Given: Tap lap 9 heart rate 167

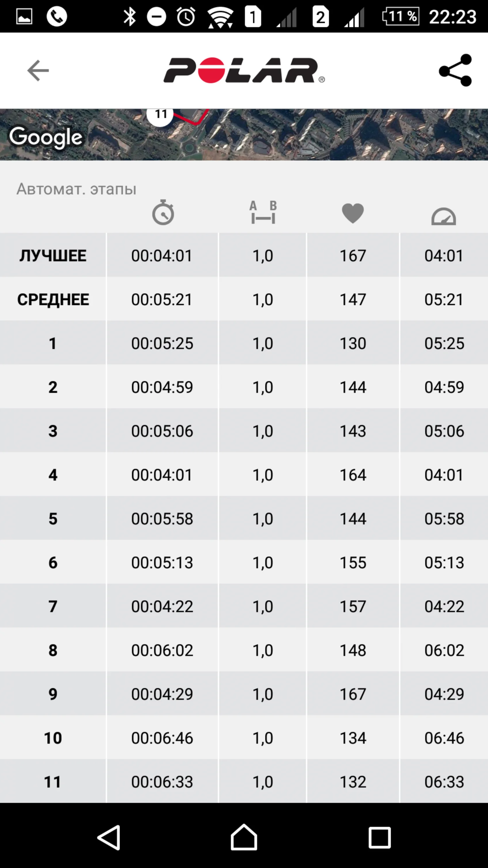Looking at the screenshot, I should tap(353, 694).
